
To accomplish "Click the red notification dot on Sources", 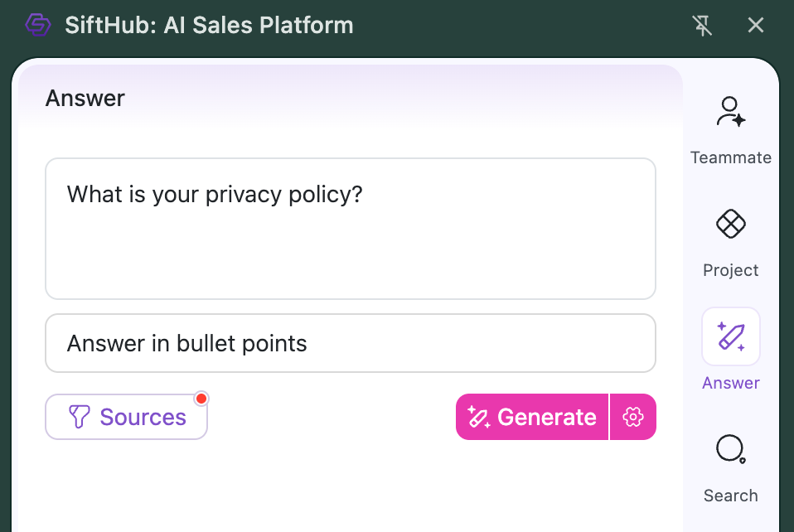I will tap(201, 399).
